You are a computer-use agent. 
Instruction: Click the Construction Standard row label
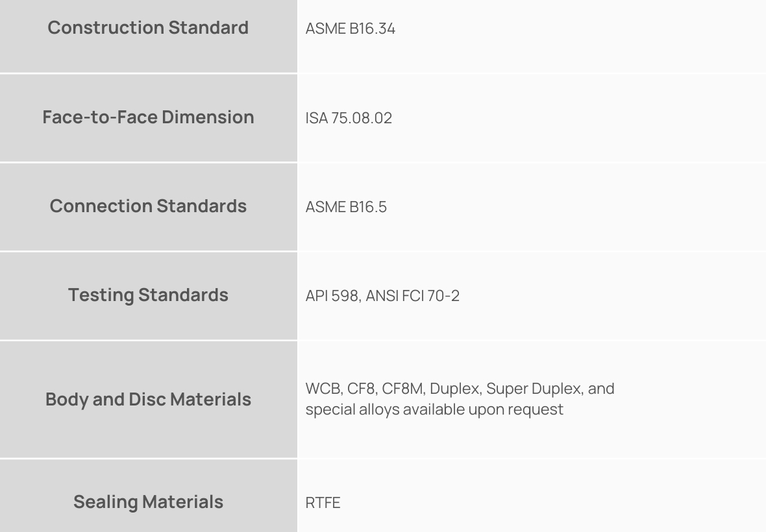[x=148, y=28]
